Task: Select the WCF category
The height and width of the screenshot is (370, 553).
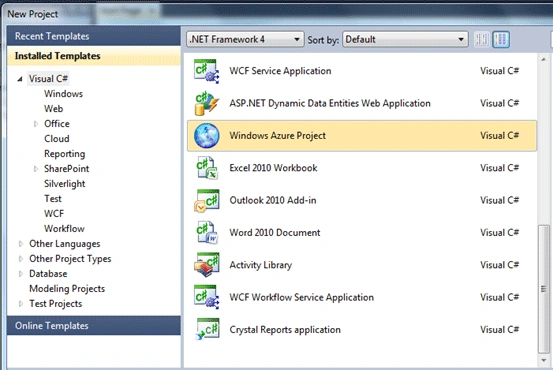Action: 54,214
